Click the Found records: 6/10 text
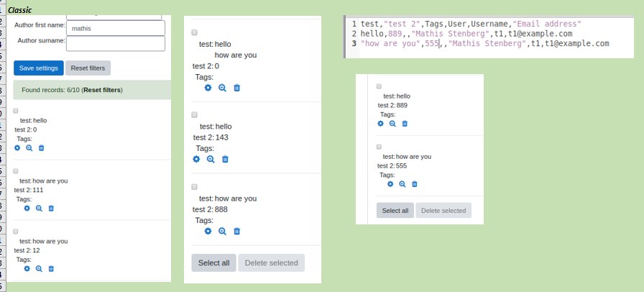Image resolution: width=644 pixels, height=292 pixels. (x=51, y=90)
